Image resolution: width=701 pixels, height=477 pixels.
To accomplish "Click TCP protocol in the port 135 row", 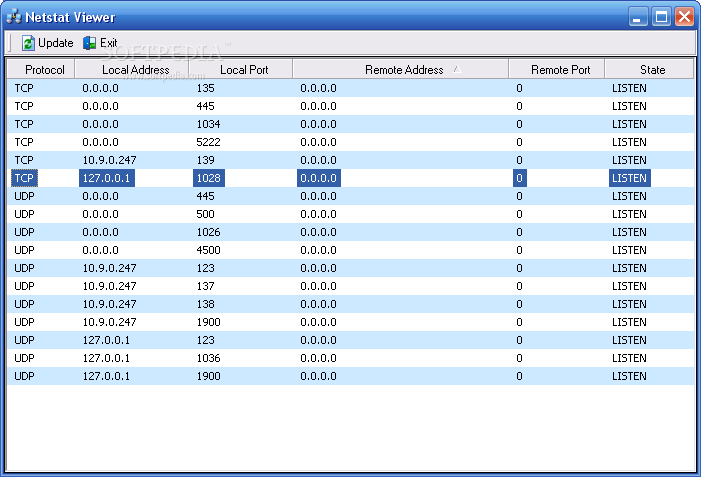I will [x=24, y=88].
